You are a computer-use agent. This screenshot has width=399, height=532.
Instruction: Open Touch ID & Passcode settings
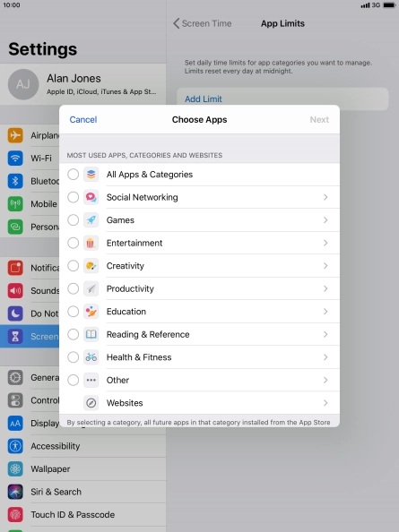click(x=82, y=515)
